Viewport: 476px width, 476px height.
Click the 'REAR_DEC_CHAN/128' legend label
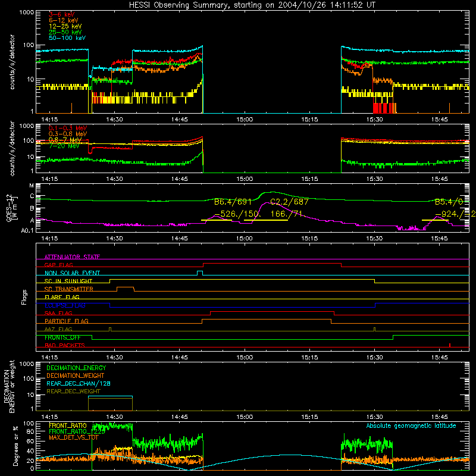click(79, 384)
